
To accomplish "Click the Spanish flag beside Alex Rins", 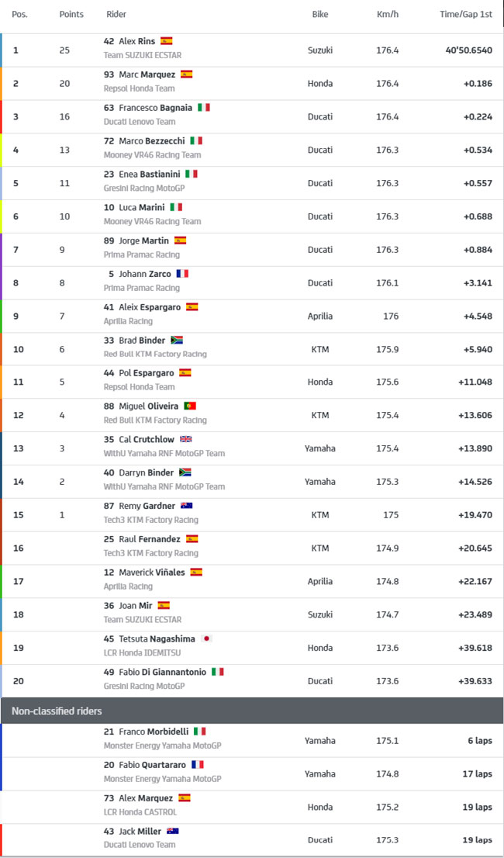I will (166, 40).
